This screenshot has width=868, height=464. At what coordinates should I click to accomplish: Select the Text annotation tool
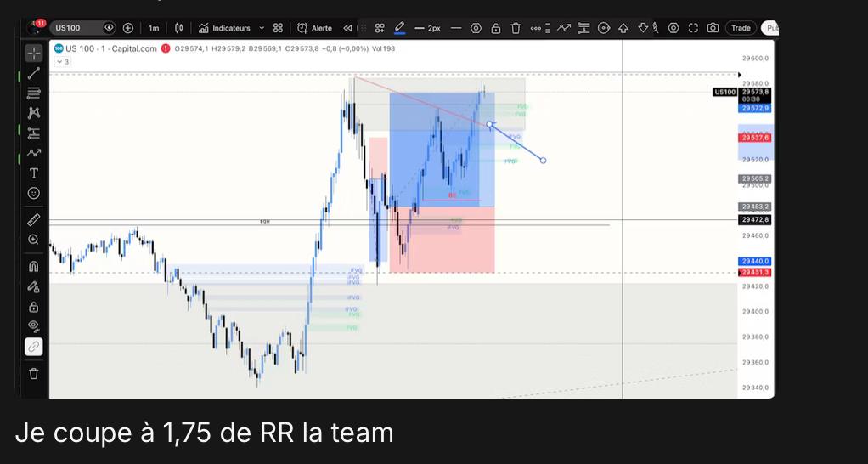[34, 173]
